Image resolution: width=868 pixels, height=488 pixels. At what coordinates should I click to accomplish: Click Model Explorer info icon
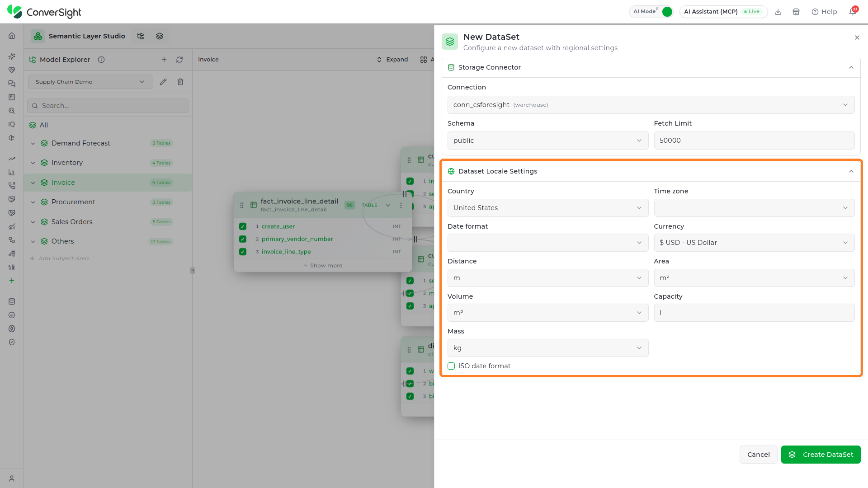pos(101,60)
